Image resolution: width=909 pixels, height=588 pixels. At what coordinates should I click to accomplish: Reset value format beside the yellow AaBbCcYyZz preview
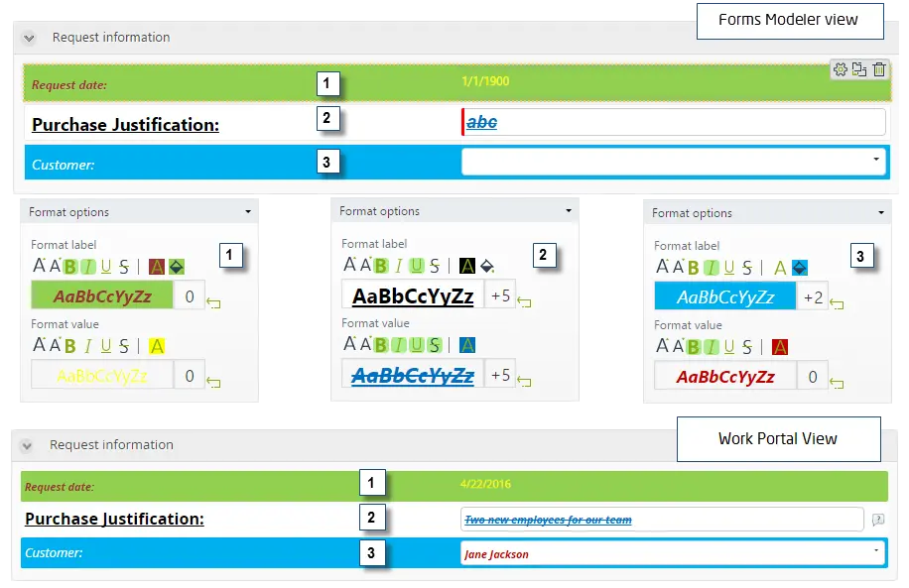[x=214, y=383]
